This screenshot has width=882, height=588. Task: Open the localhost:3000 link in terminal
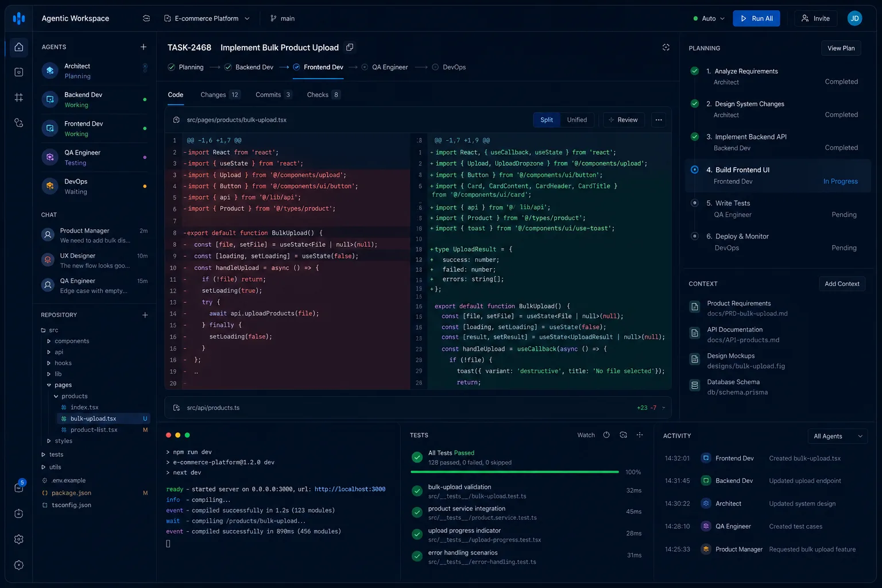350,489
